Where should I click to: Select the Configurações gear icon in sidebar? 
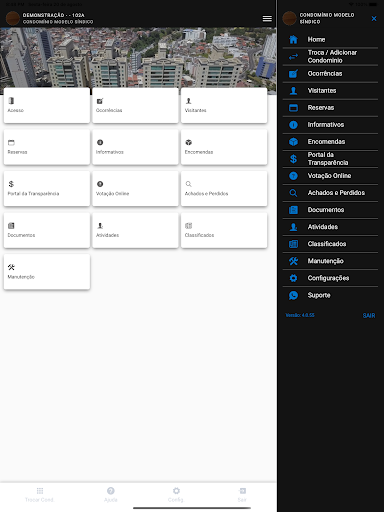pos(293,278)
